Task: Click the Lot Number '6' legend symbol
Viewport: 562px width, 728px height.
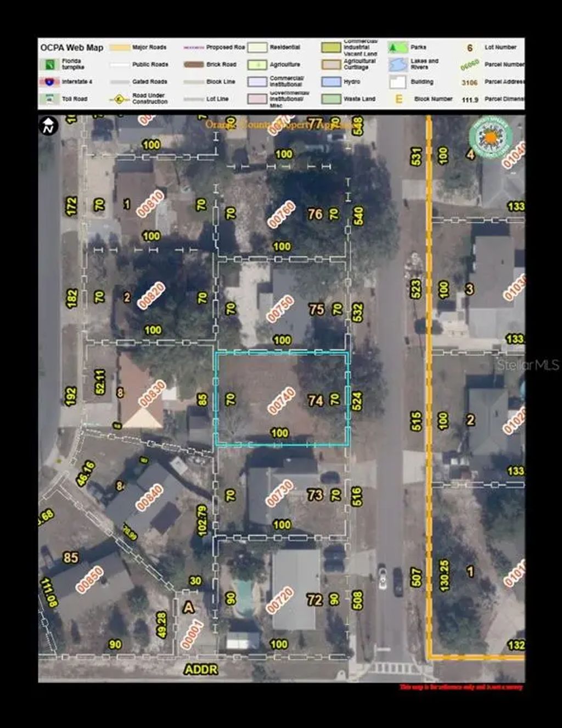Action: 470,48
